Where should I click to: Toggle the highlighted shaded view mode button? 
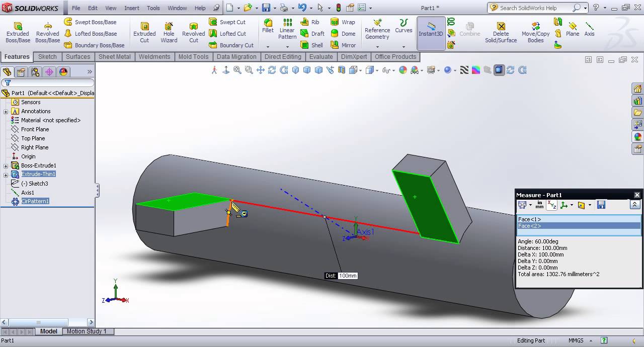[499, 70]
